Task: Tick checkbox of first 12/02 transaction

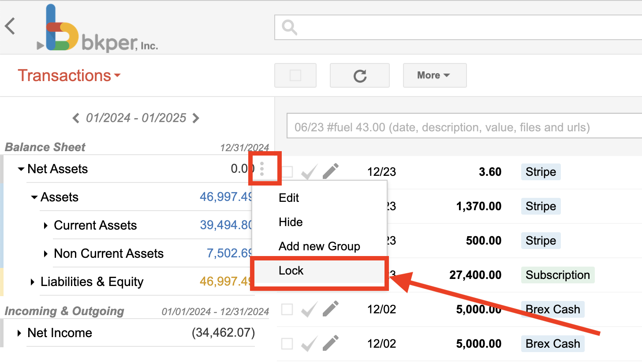Action: (287, 309)
